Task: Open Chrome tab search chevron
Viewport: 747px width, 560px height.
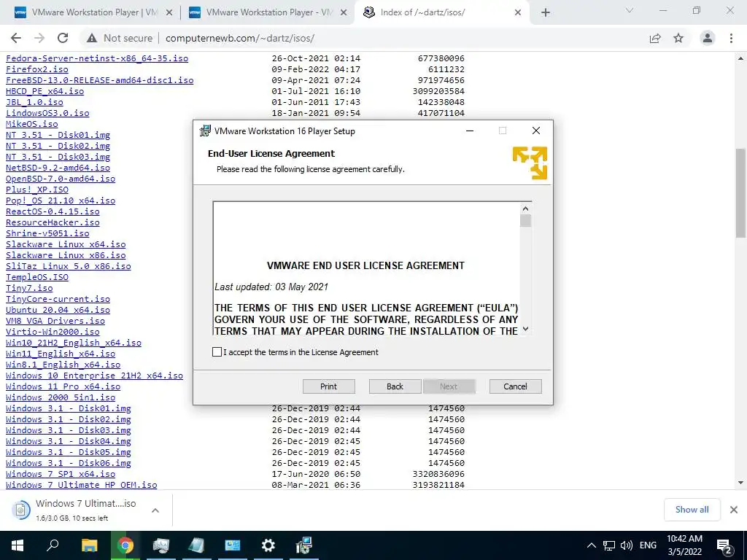Action: pyautogui.click(x=630, y=10)
